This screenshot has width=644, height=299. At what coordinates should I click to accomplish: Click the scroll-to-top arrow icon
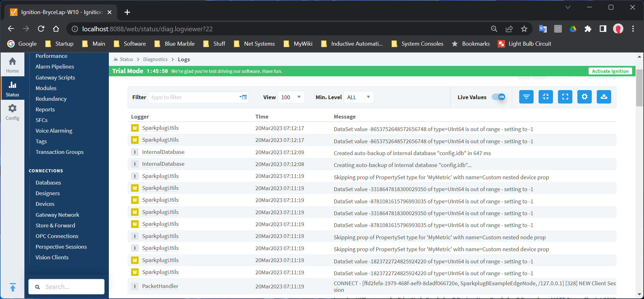[13, 287]
